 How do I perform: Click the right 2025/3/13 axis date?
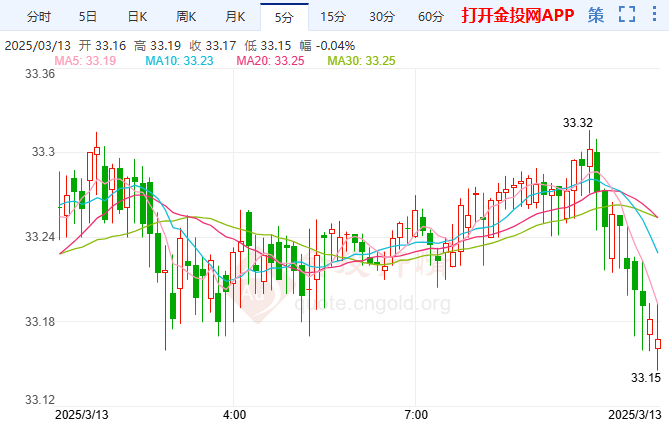point(634,414)
